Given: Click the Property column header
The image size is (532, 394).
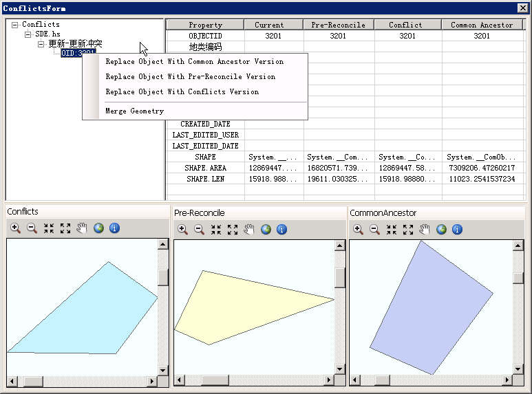Looking at the screenshot, I should (x=205, y=25).
